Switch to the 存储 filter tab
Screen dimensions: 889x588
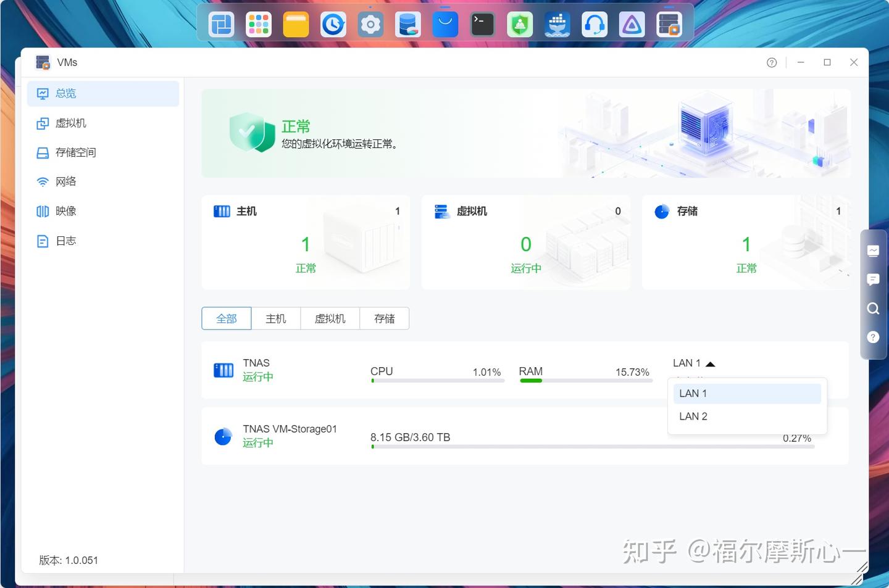(x=385, y=318)
